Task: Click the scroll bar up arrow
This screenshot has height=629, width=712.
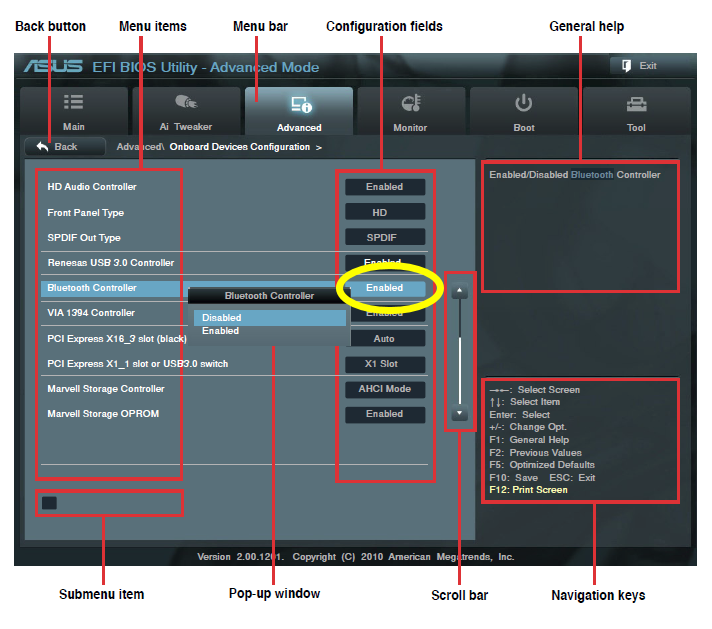Action: (x=460, y=290)
